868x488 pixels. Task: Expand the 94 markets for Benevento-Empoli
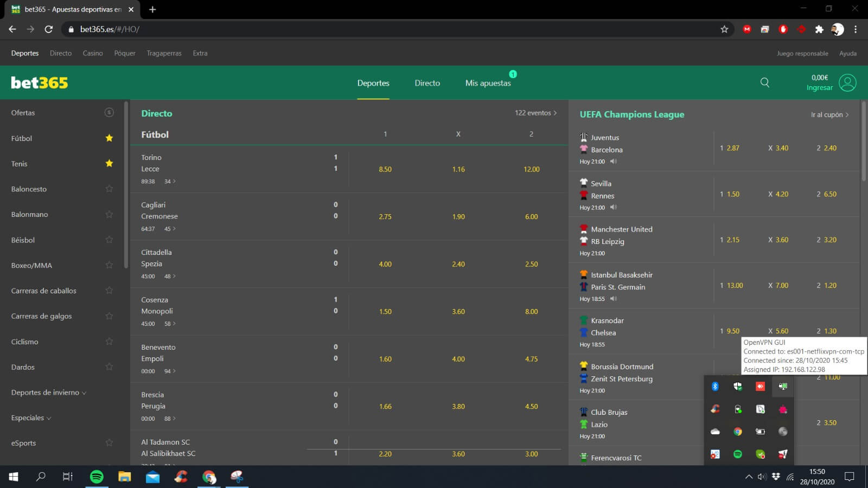pos(170,371)
